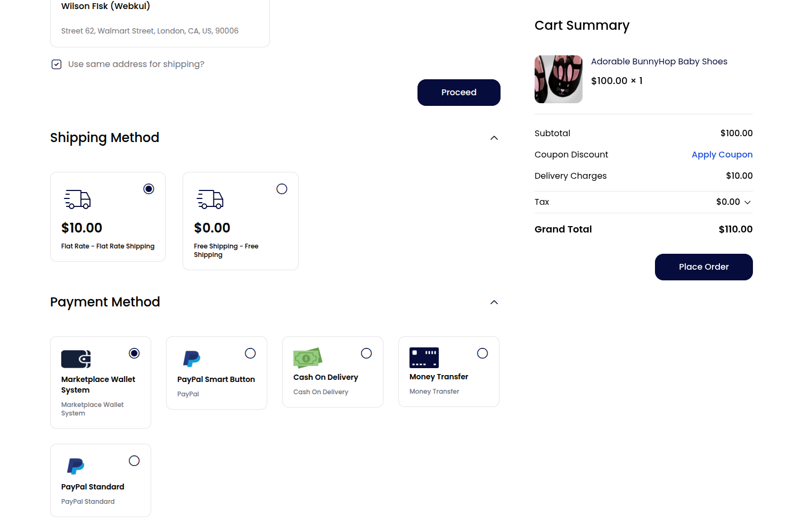803x532 pixels.
Task: Select the PayPal Standard logo
Action: (x=75, y=466)
